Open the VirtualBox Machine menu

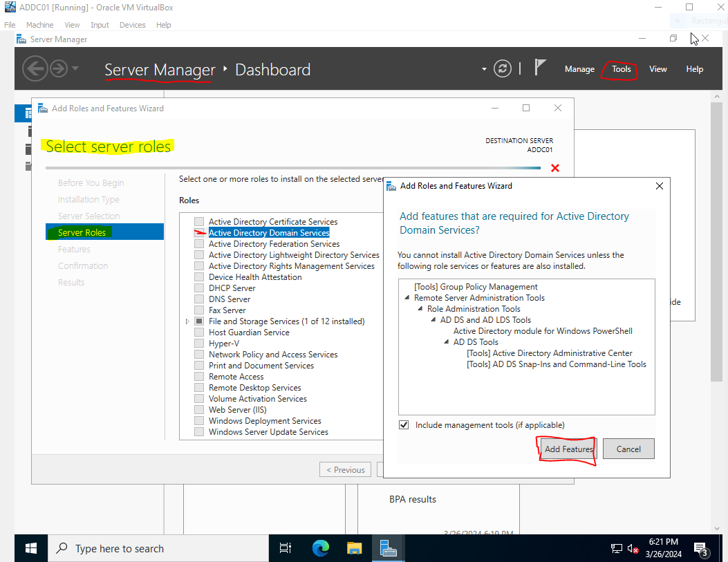[x=39, y=25]
